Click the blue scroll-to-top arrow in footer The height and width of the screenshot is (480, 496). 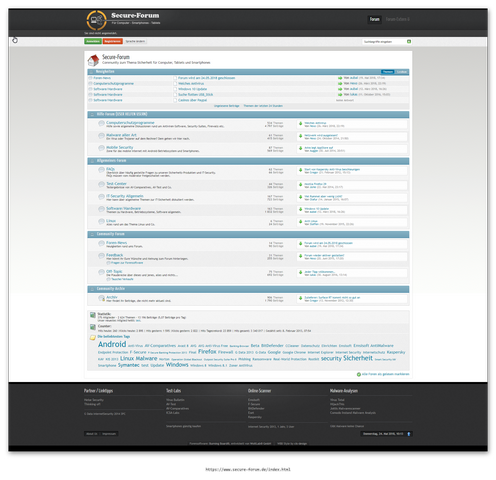coord(409,434)
